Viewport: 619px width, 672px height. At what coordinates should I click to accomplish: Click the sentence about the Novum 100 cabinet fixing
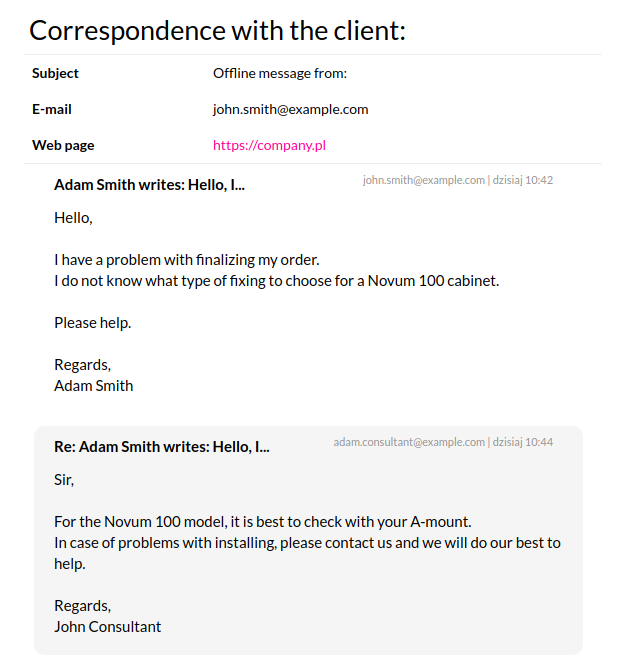[276, 281]
